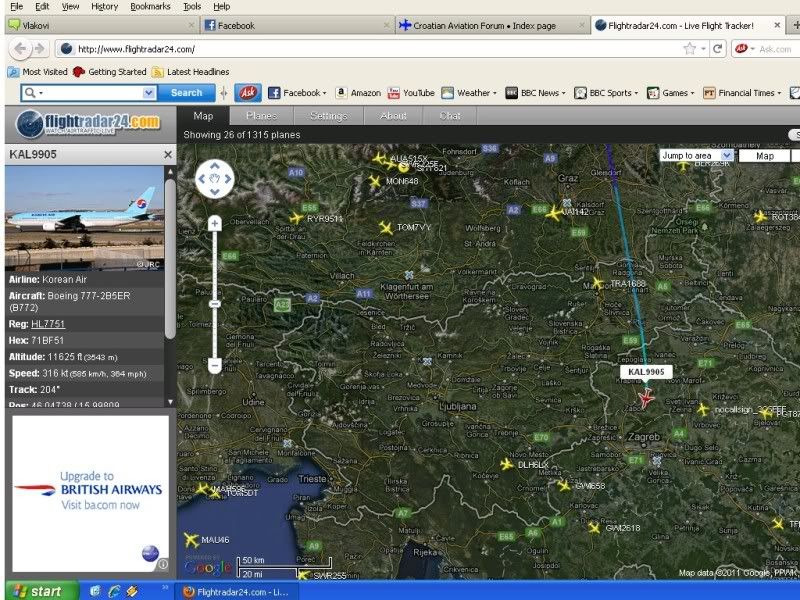
Task: Select the GWI658 plane icon
Action: pos(564,486)
